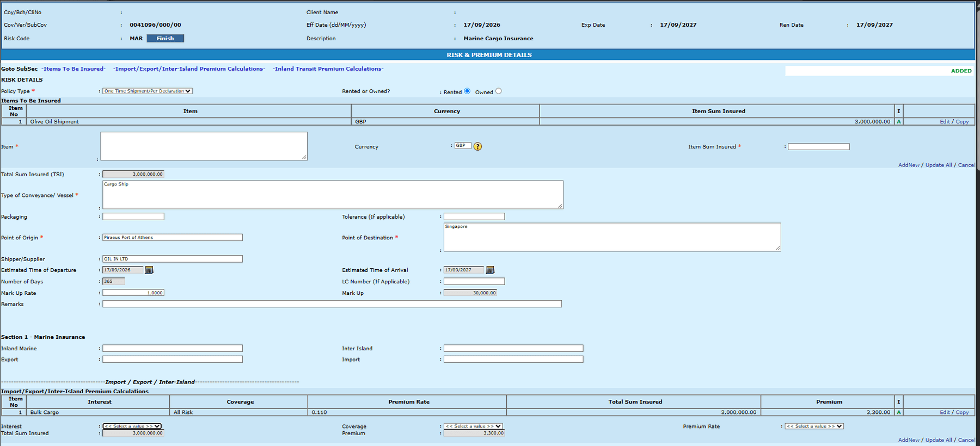Click the Type of Conveyance/Vessel text area
This screenshot has width=980, height=446.
[x=333, y=195]
